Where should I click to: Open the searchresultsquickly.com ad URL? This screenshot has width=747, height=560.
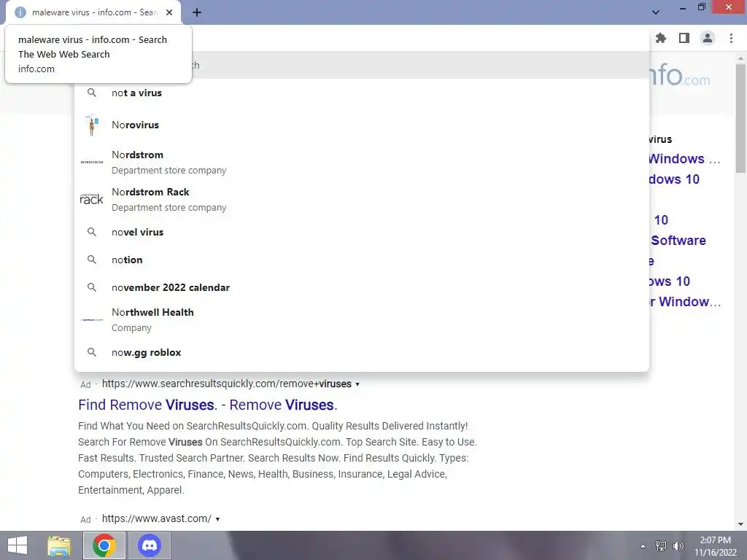click(x=227, y=384)
